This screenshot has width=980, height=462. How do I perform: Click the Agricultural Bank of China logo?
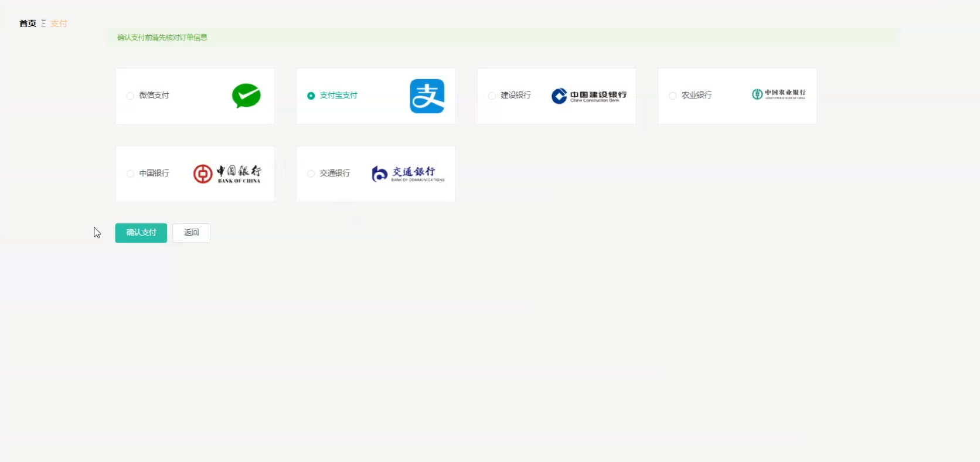click(778, 94)
